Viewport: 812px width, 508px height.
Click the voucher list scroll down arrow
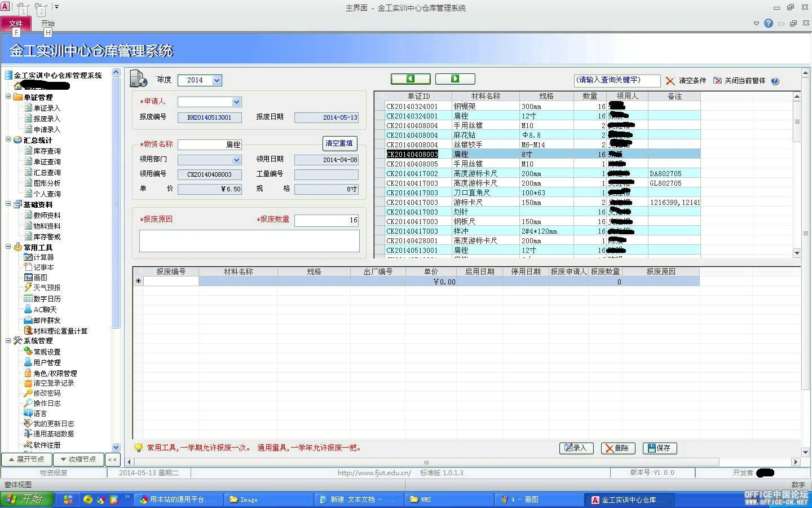[797, 253]
